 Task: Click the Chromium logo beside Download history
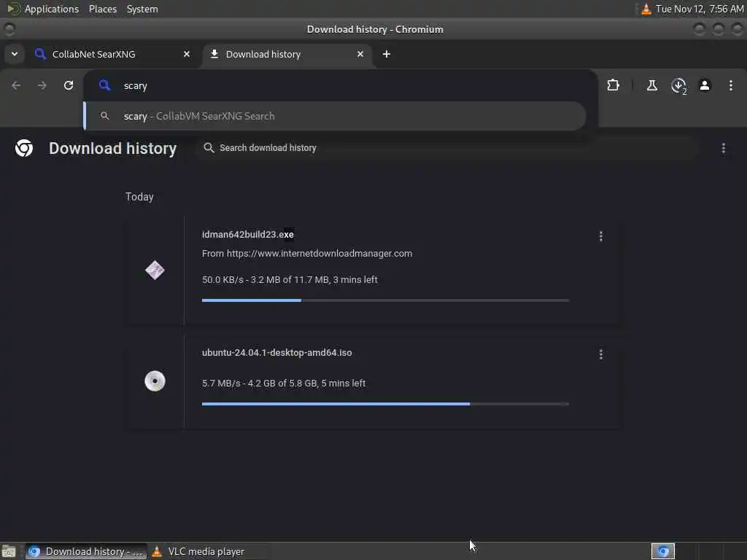[24, 148]
